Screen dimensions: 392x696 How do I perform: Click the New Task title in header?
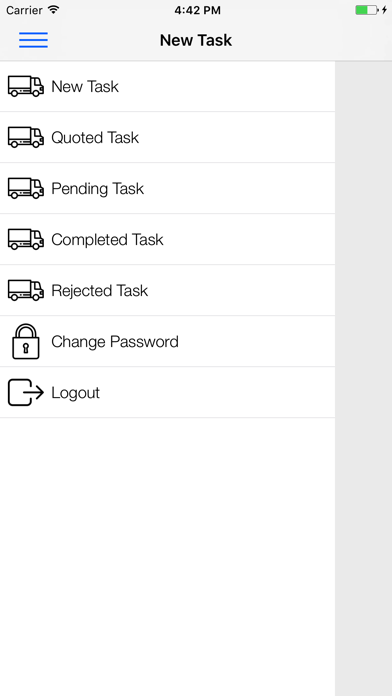[x=196, y=40]
